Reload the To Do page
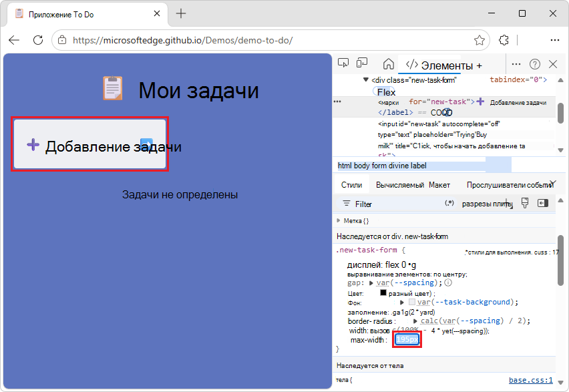This screenshot has height=392, width=569. (38, 40)
